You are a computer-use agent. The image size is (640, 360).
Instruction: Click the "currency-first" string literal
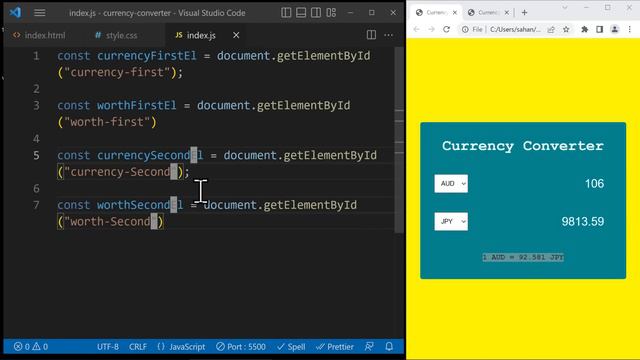(117, 73)
